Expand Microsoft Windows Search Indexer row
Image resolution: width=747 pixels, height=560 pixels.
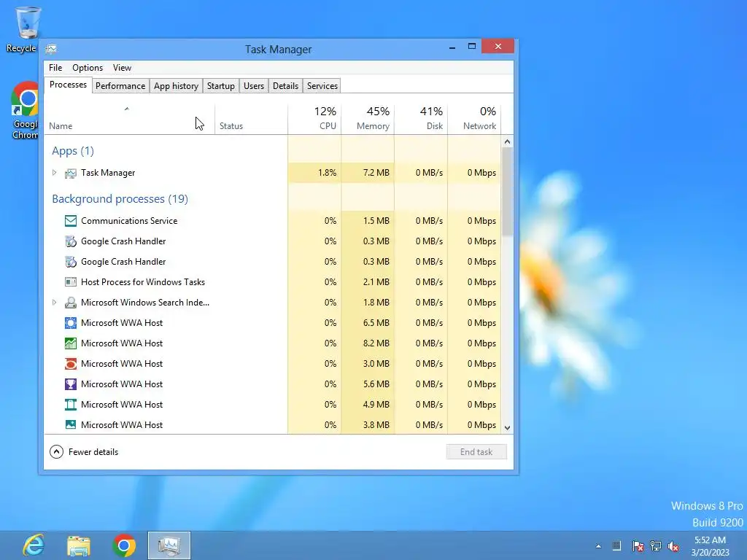pos(54,303)
